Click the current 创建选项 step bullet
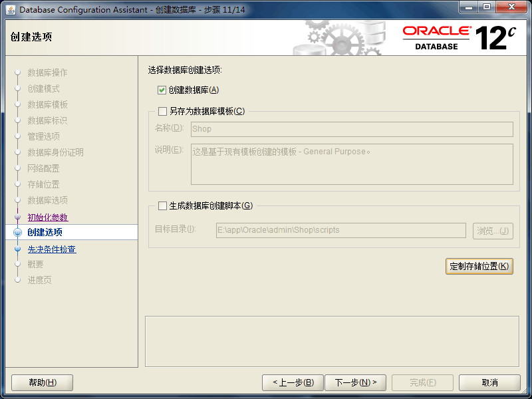The image size is (532, 399). click(x=18, y=232)
